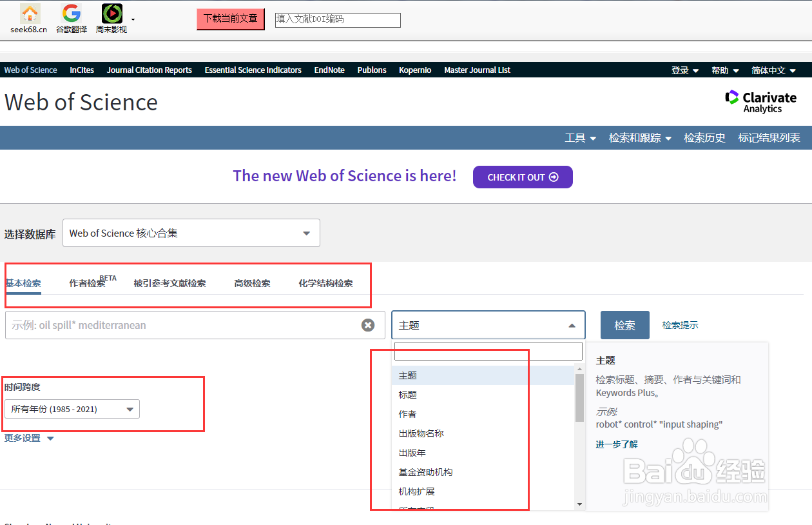Click the DOI input field at the top
The image size is (812, 525).
pyautogui.click(x=337, y=19)
